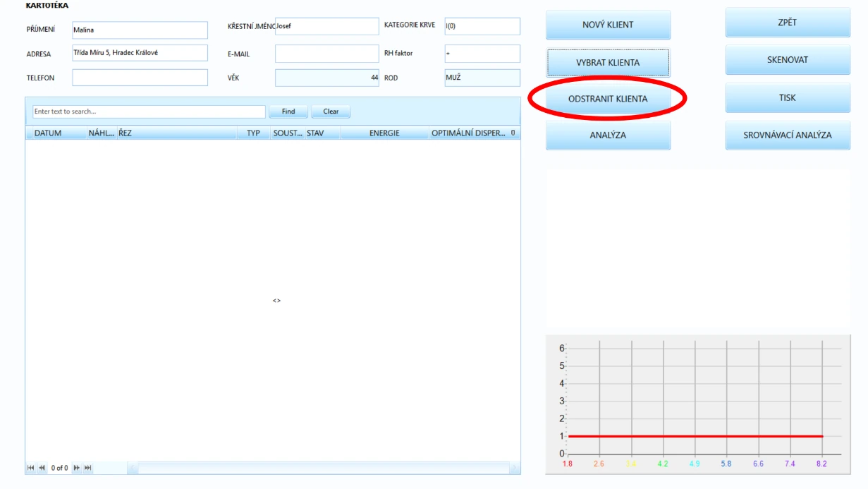
Task: Go to the first record in pager
Action: click(x=30, y=468)
